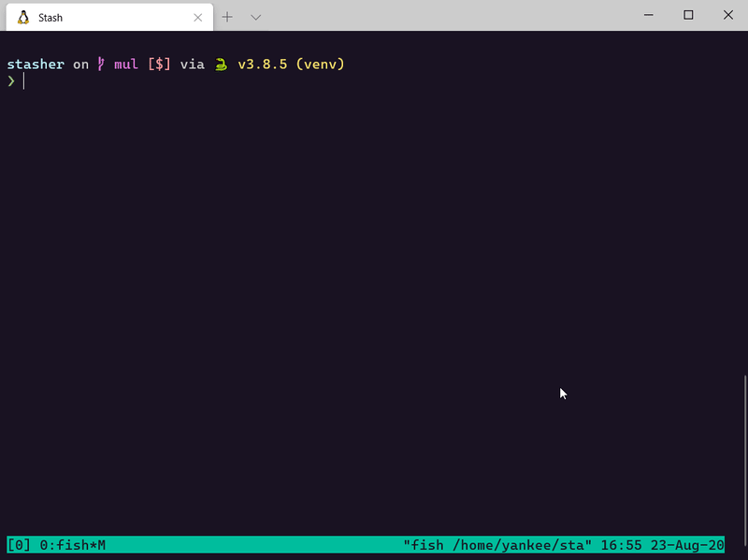The height and width of the screenshot is (560, 748).
Task: Click the 'mul' branch name in the prompt
Action: pyautogui.click(x=126, y=64)
